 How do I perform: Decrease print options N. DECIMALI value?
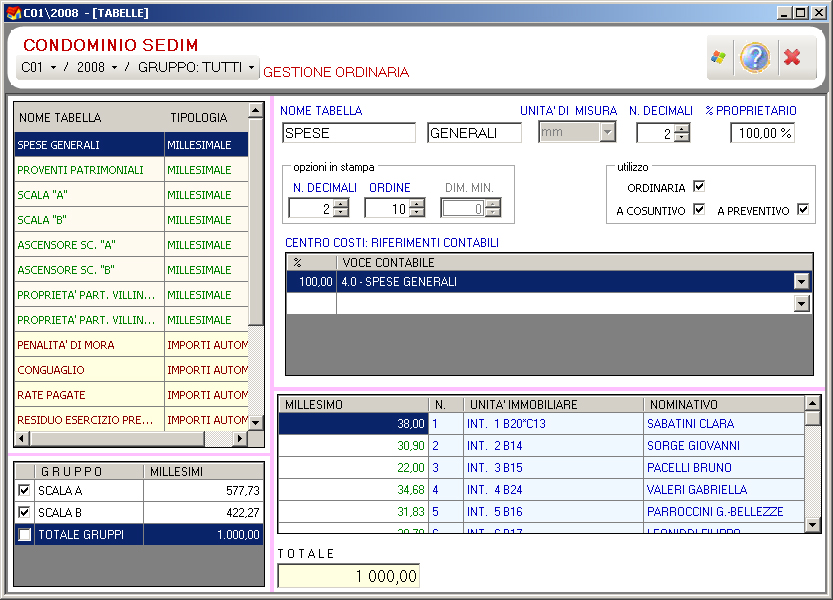pos(341,213)
